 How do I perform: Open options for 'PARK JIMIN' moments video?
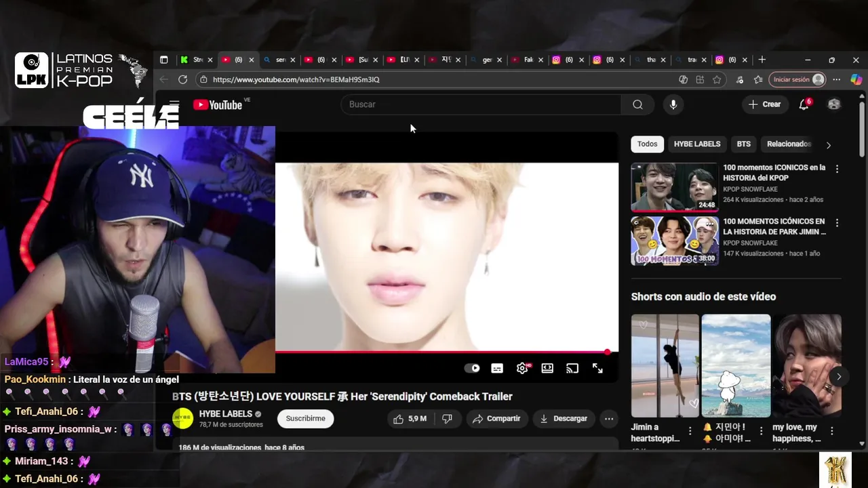[x=837, y=222]
